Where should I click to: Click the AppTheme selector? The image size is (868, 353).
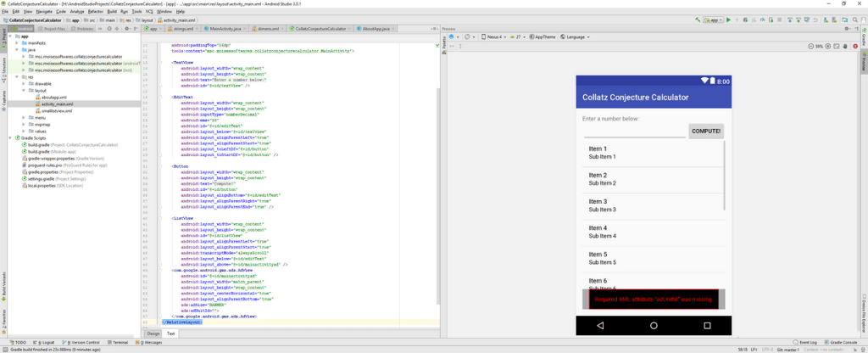point(542,37)
